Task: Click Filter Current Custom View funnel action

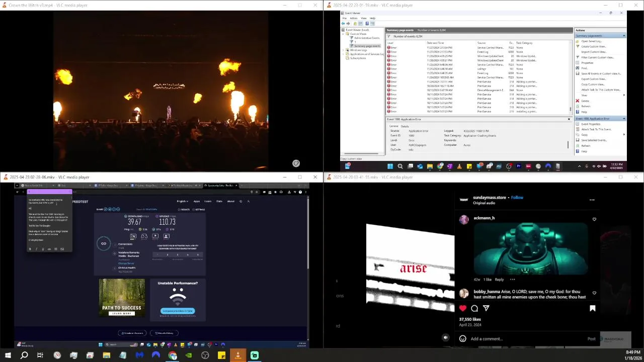Action: pyautogui.click(x=597, y=57)
